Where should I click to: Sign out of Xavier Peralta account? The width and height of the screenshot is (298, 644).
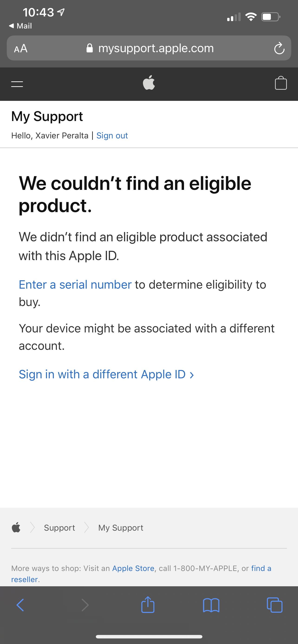pos(112,136)
